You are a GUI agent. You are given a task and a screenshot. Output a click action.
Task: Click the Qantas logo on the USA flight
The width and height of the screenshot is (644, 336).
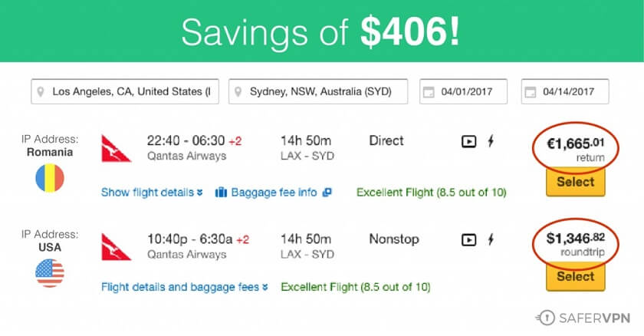click(117, 247)
